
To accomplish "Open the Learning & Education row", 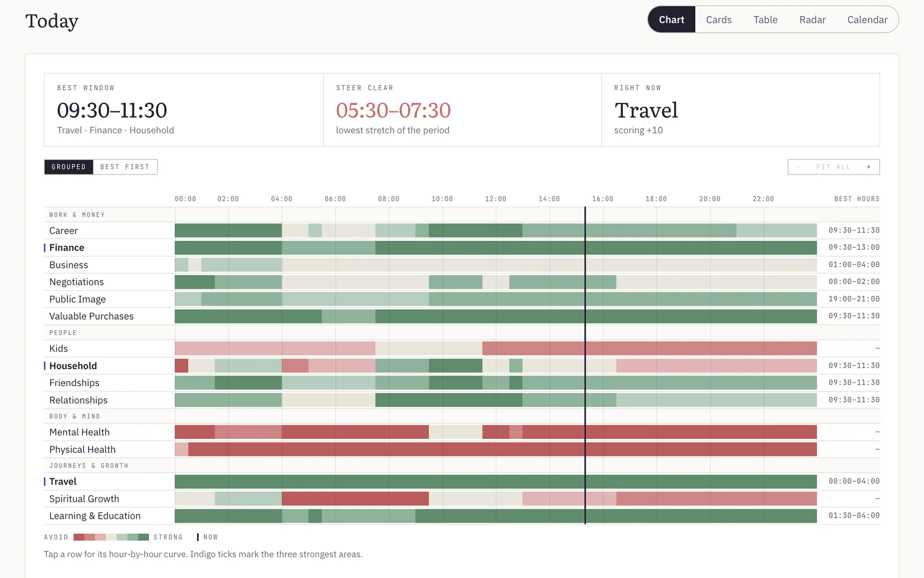I will [462, 515].
